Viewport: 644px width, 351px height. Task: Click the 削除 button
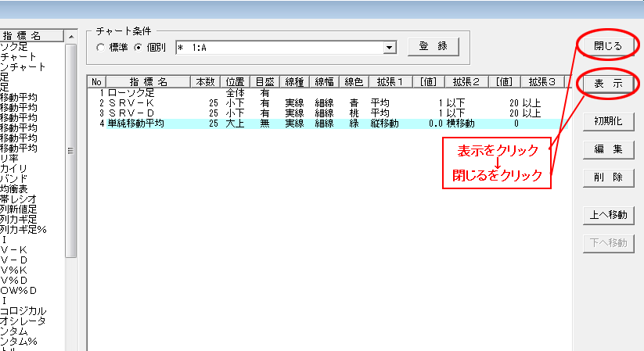pos(608,177)
